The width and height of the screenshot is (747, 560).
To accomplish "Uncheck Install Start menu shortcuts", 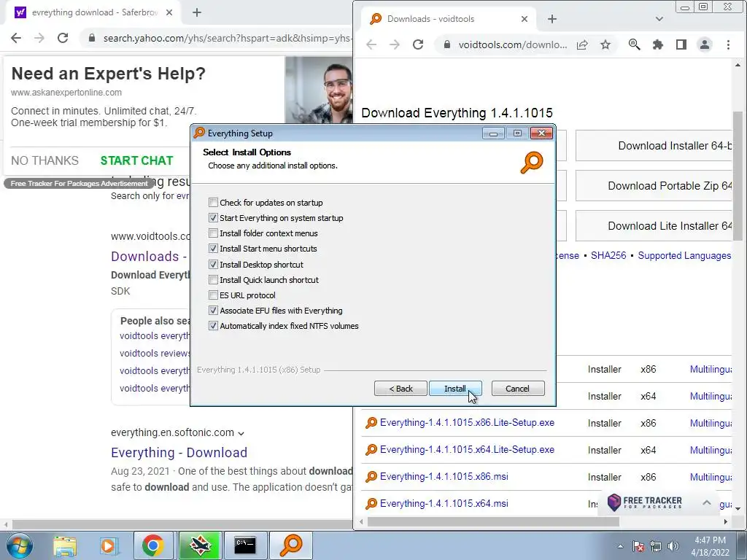I will point(214,249).
